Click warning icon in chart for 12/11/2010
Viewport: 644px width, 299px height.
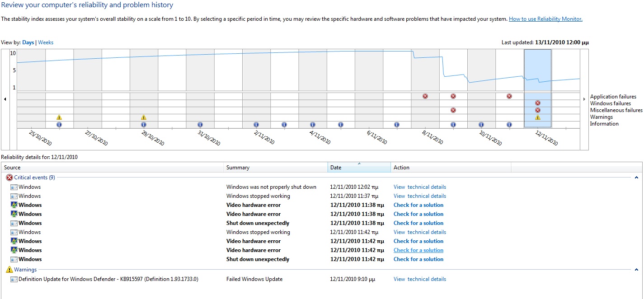(538, 117)
